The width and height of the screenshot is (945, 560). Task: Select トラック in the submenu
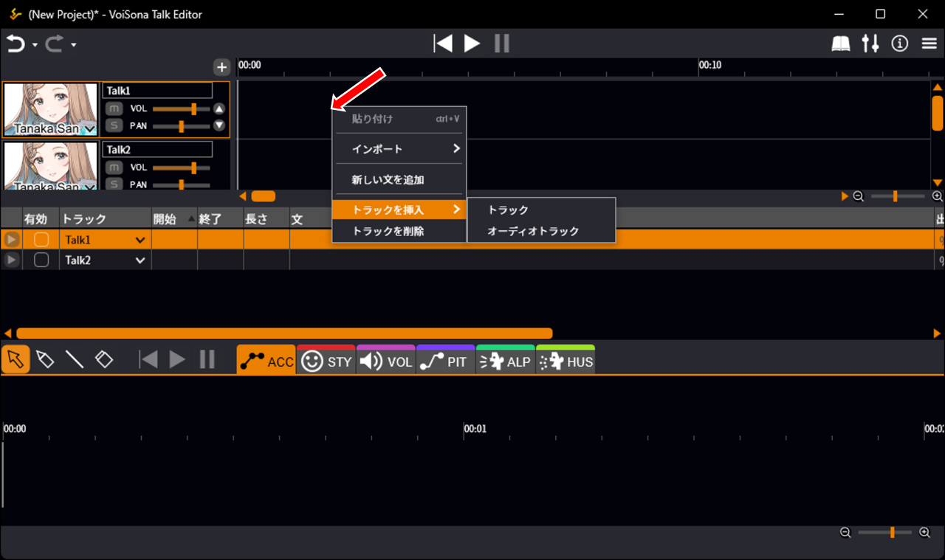(541, 210)
